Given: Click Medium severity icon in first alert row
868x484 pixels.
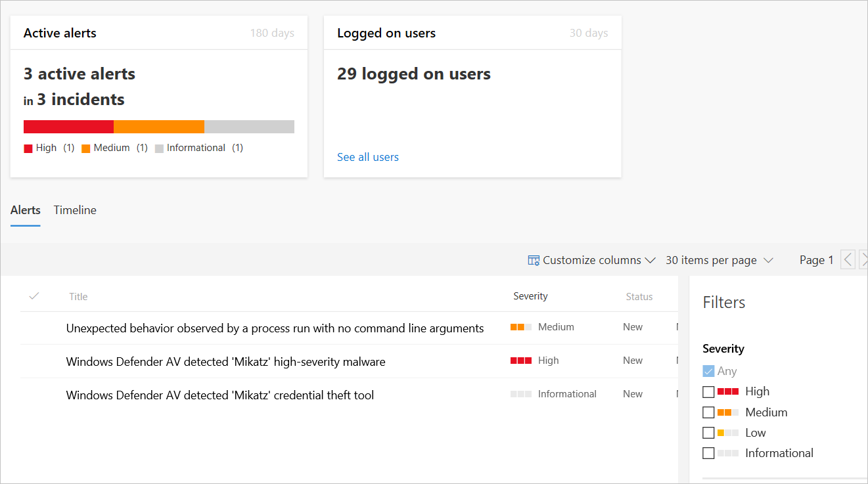Looking at the screenshot, I should 521,327.
